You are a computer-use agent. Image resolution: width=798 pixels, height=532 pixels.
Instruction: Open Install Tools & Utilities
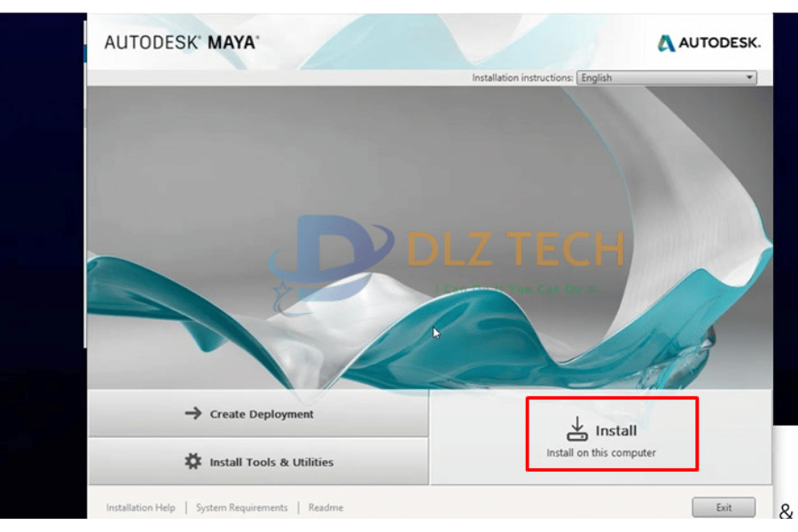pos(259,462)
